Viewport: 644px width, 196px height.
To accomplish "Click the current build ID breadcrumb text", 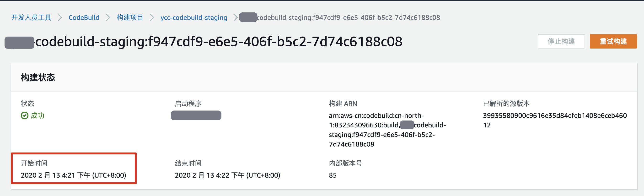I will click(x=348, y=17).
